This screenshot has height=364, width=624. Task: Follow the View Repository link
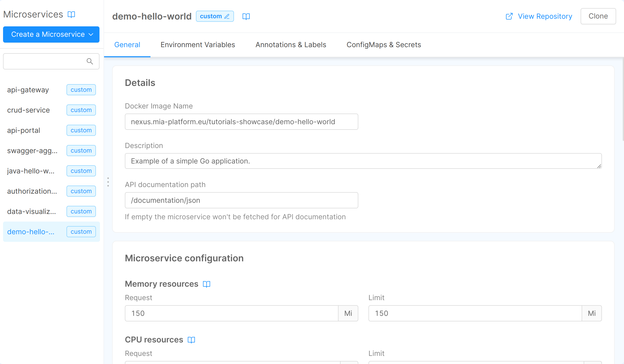(545, 16)
